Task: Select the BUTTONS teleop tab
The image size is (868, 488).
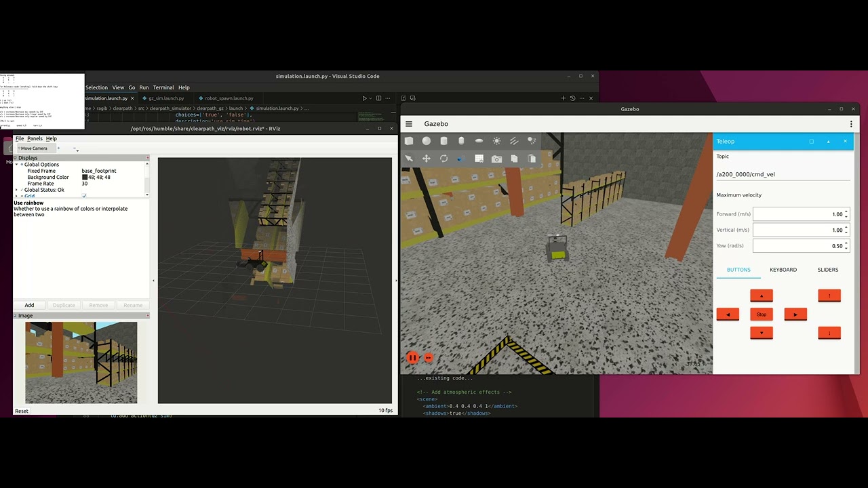Action: pyautogui.click(x=738, y=270)
